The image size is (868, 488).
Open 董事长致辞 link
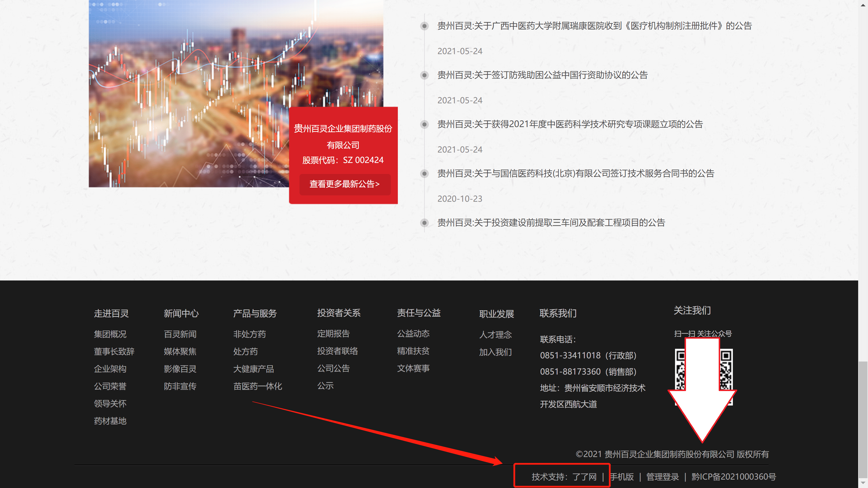(114, 351)
